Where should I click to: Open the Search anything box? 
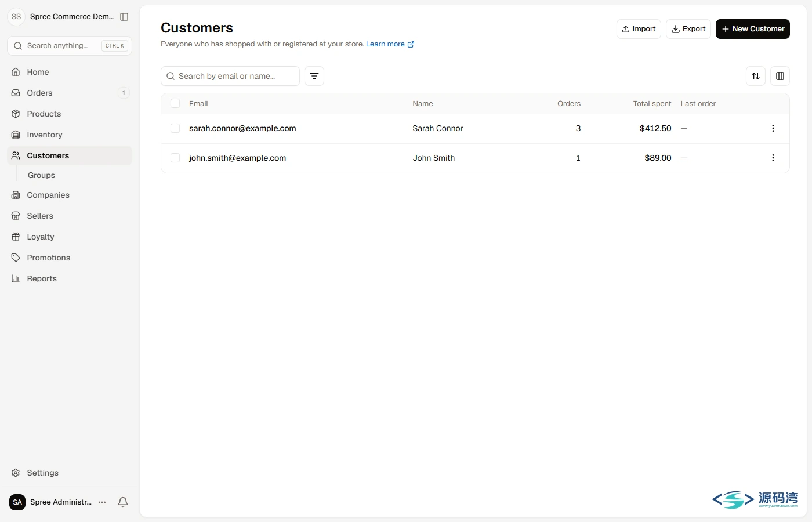(70, 46)
